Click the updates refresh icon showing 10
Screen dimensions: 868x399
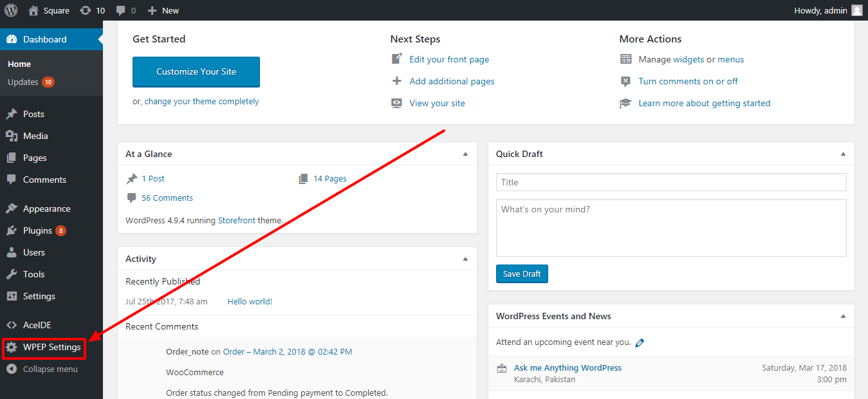(x=85, y=10)
